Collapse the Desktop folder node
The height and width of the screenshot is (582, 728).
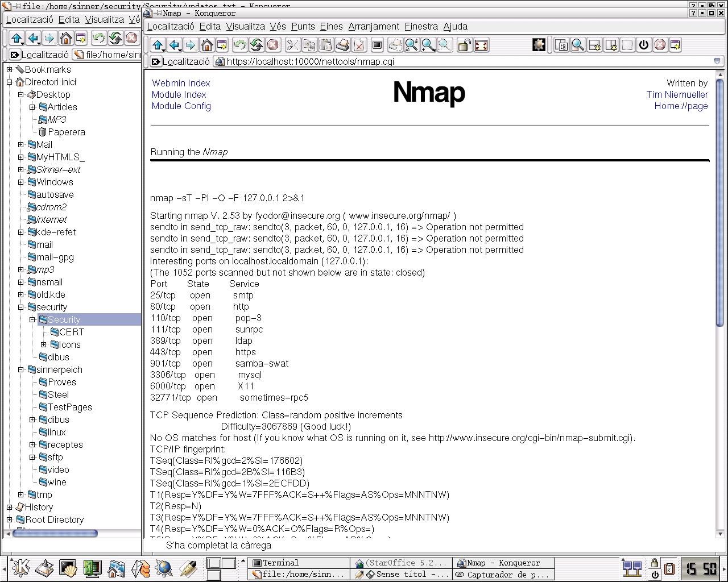click(x=20, y=94)
